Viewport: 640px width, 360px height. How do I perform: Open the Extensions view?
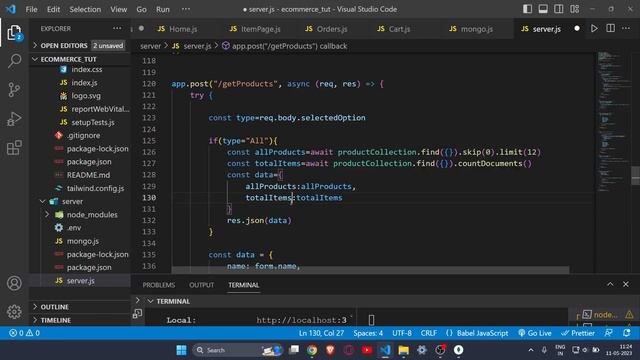[14, 148]
